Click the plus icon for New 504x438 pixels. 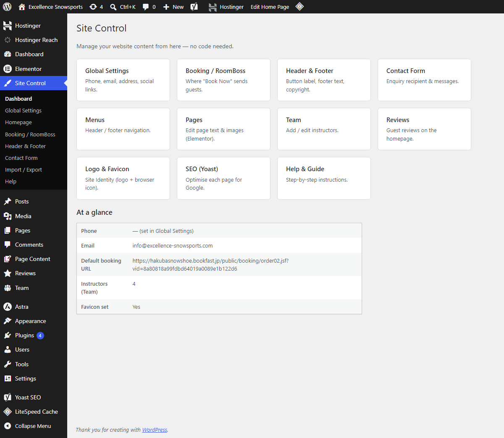click(166, 7)
